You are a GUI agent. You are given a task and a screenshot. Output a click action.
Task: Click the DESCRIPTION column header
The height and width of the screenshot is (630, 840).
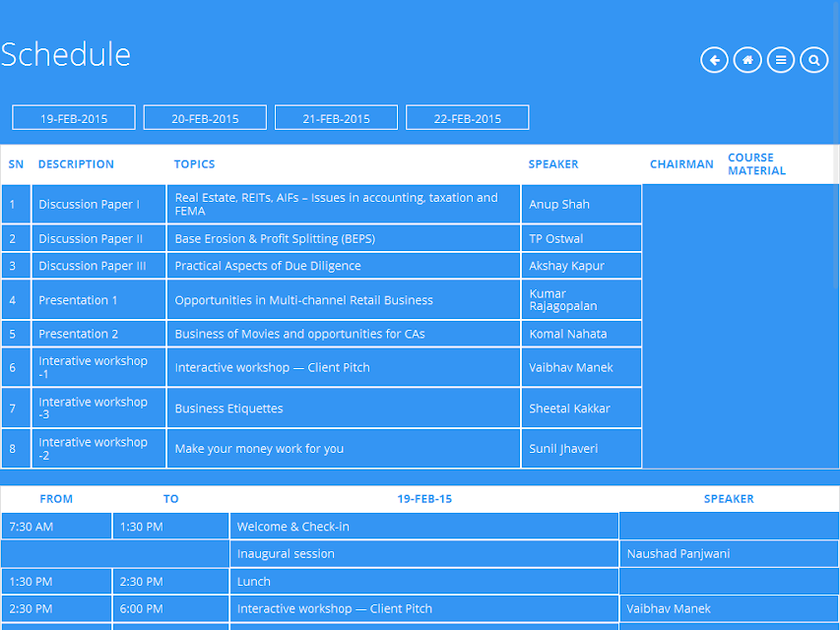(76, 164)
